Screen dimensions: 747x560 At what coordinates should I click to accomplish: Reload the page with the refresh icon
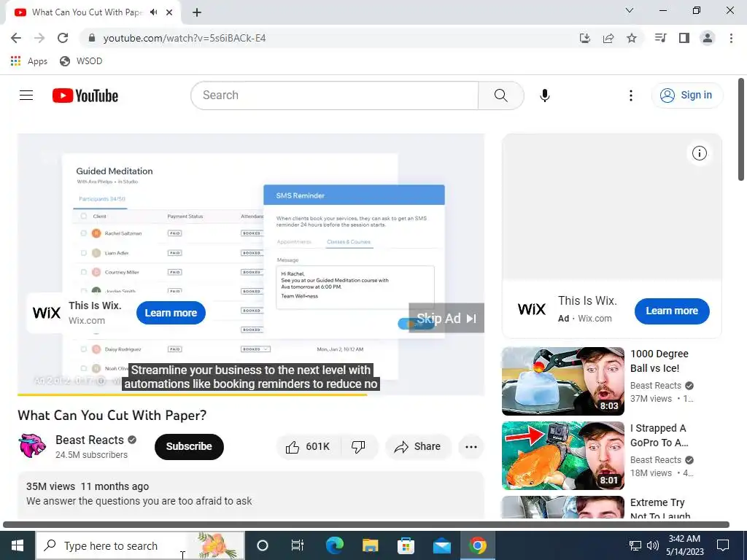tap(63, 38)
